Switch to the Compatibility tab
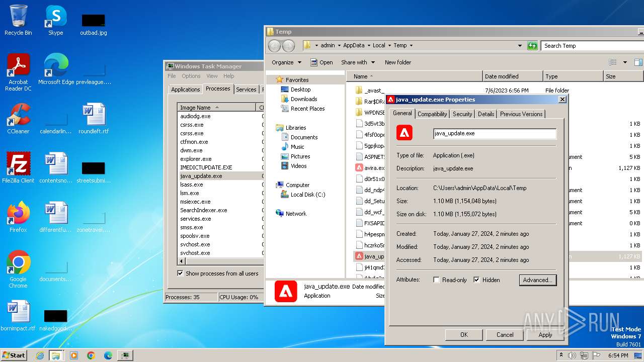 coord(432,114)
